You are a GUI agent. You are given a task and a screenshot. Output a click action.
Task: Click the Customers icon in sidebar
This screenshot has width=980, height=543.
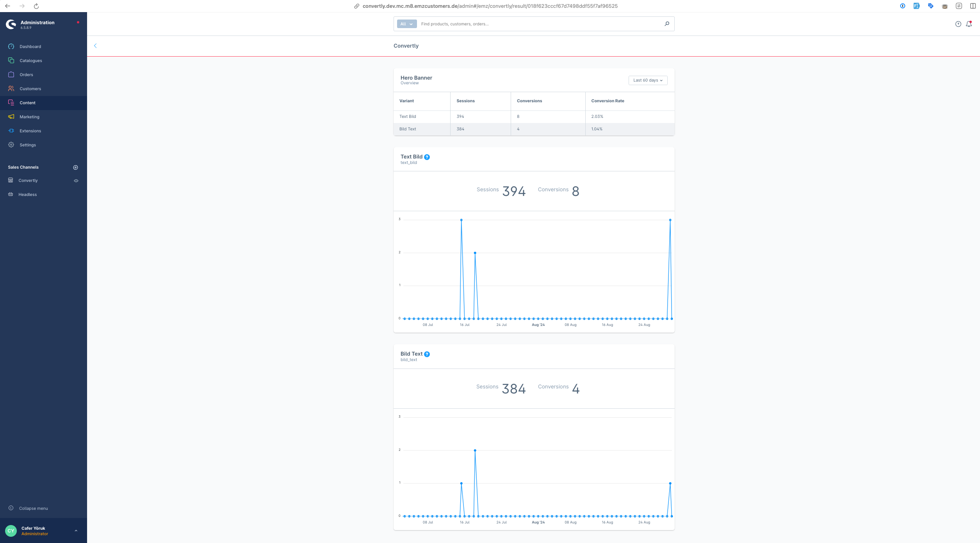pyautogui.click(x=11, y=88)
